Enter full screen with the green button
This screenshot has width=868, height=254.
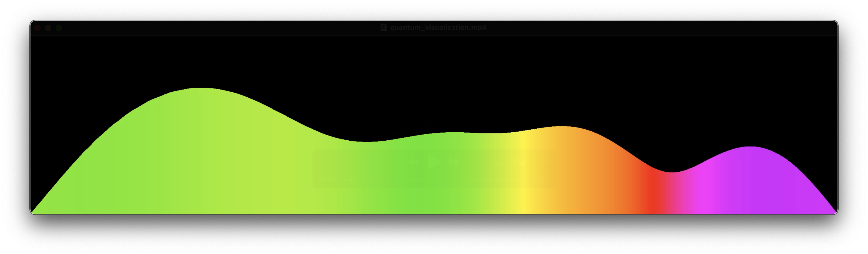pyautogui.click(x=59, y=28)
